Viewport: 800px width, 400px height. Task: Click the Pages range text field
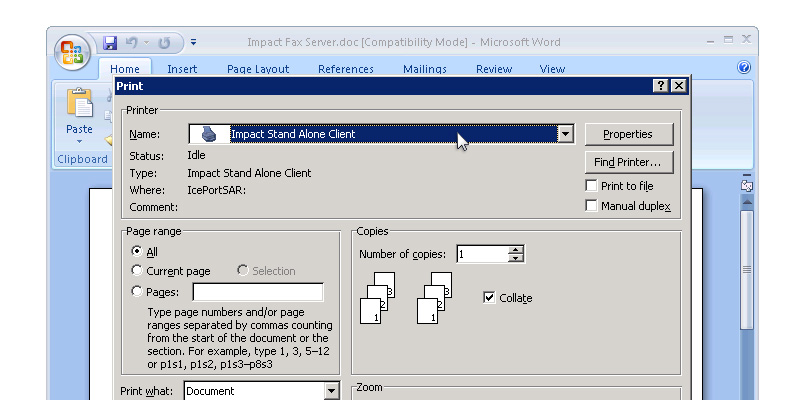[258, 292]
